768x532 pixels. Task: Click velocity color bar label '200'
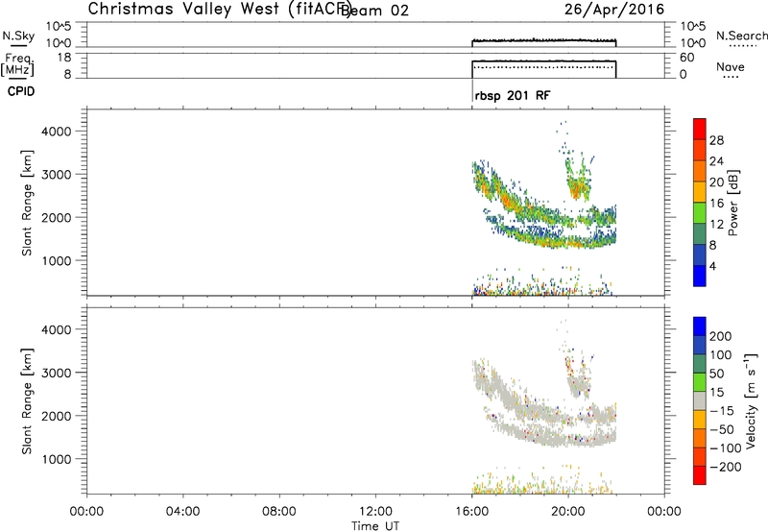click(x=721, y=336)
